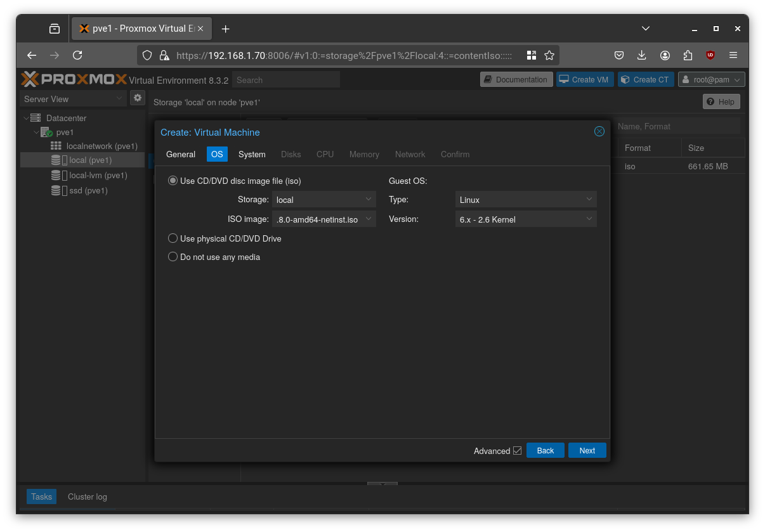
Task: Click the search field in the header
Action: point(285,79)
